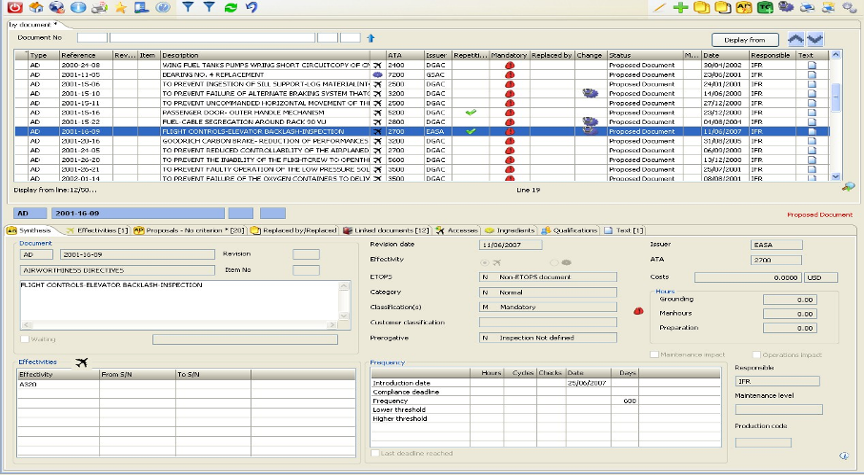Click the table vertical scrollbar down arrow

(837, 175)
